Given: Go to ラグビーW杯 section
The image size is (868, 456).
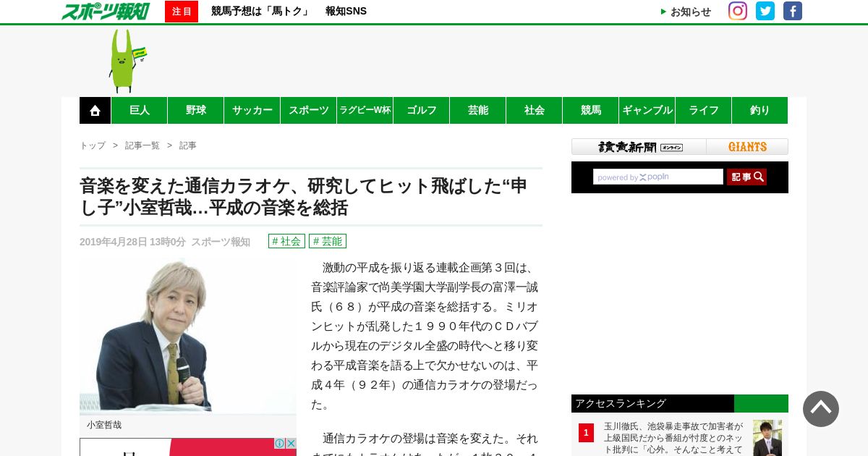Looking at the screenshot, I should point(365,111).
